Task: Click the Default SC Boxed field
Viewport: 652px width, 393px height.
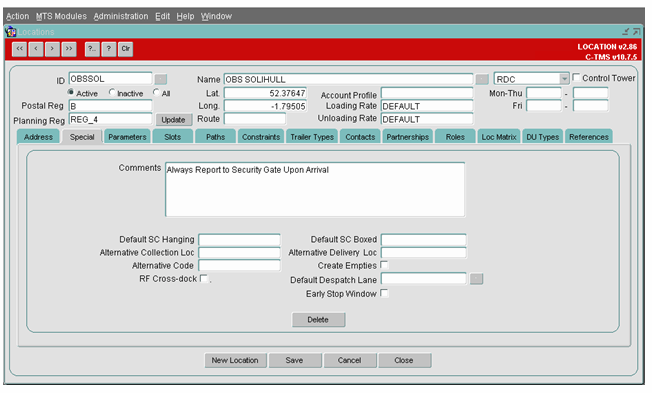Action: (x=424, y=240)
